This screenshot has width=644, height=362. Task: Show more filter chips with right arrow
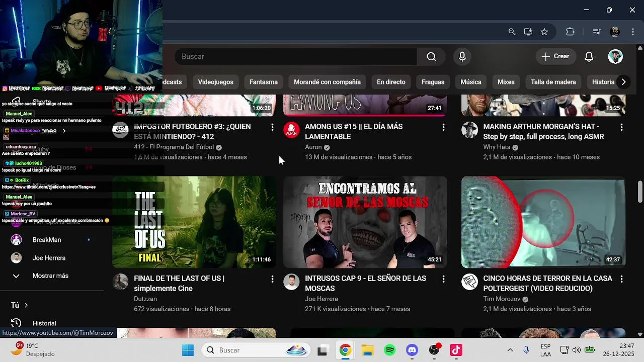[623, 82]
